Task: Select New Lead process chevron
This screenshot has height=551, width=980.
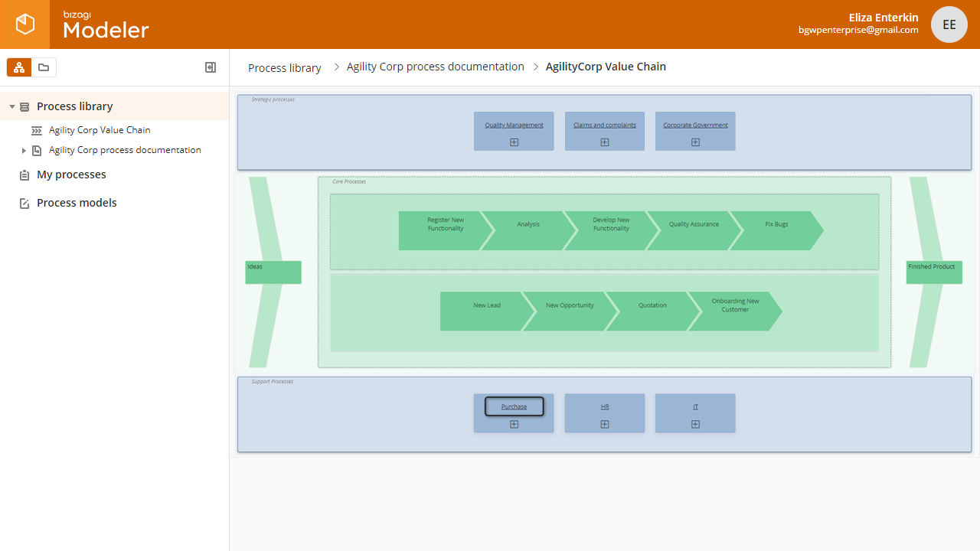Action: tap(487, 311)
